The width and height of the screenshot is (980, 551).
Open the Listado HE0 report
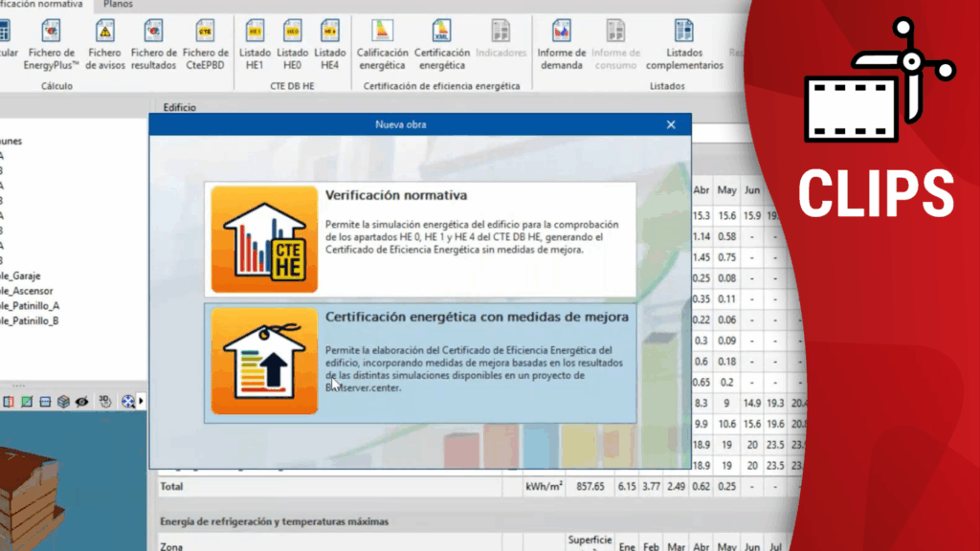293,45
